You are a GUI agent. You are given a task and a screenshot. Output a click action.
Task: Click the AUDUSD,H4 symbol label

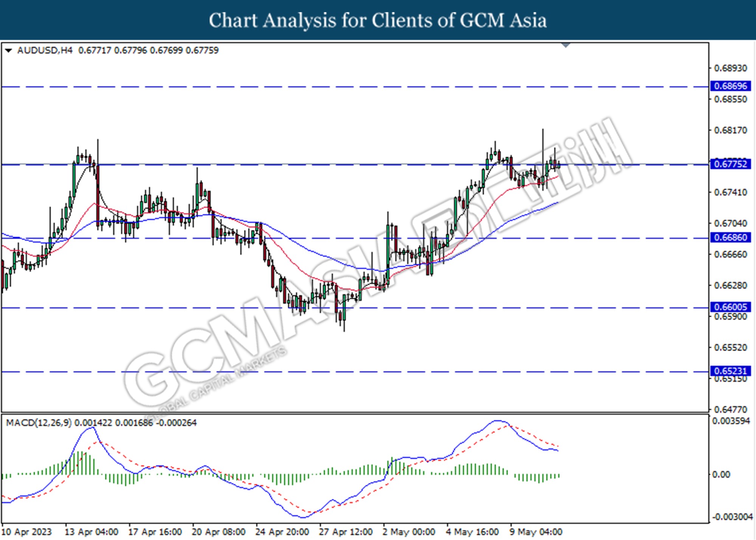tap(45, 50)
